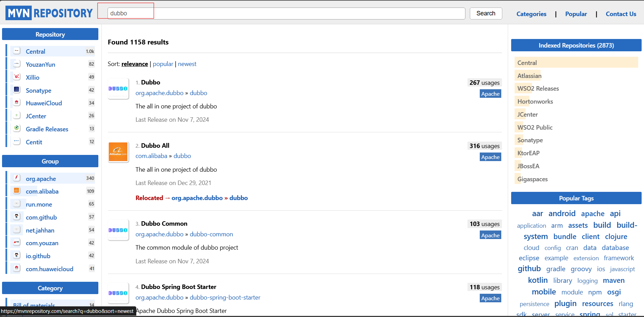Click the com.youzan group icon
Screen dimensions: 644x317
[x=17, y=242]
